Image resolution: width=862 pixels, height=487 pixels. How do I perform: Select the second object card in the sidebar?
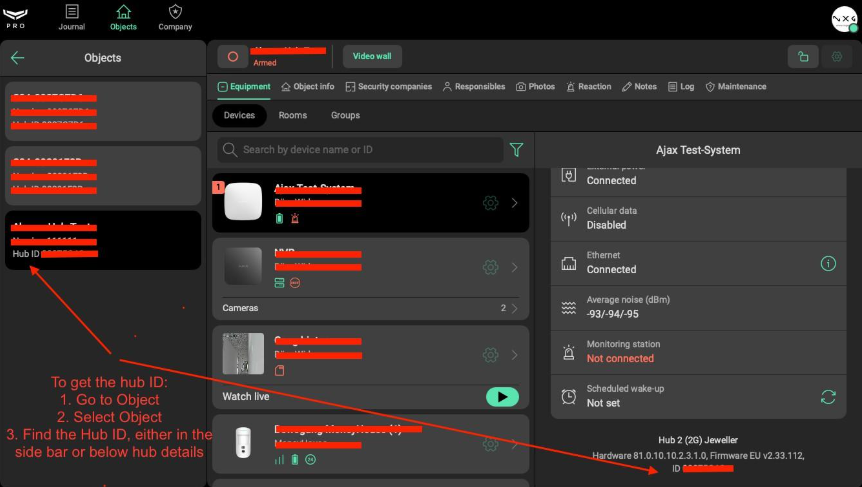[103, 176]
